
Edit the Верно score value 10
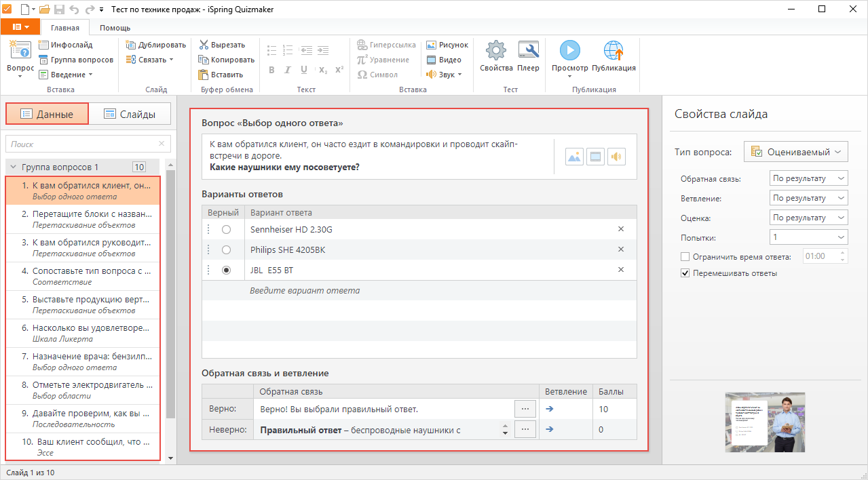[614, 409]
